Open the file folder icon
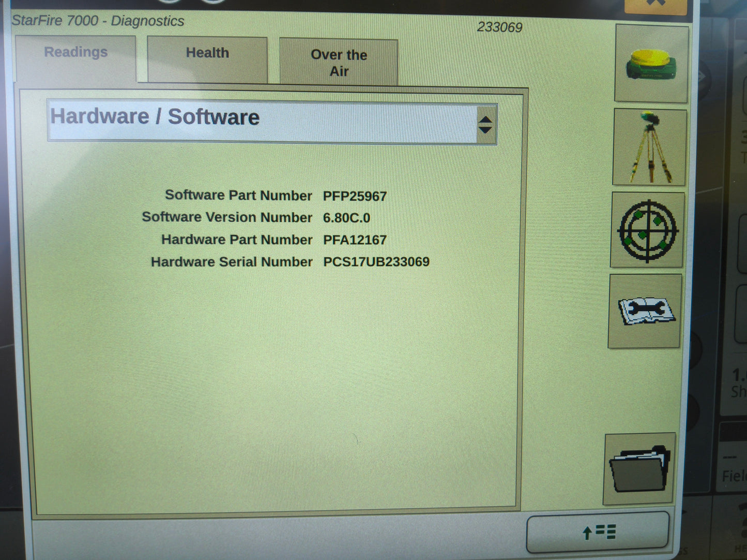This screenshot has height=560, width=747. [x=640, y=469]
